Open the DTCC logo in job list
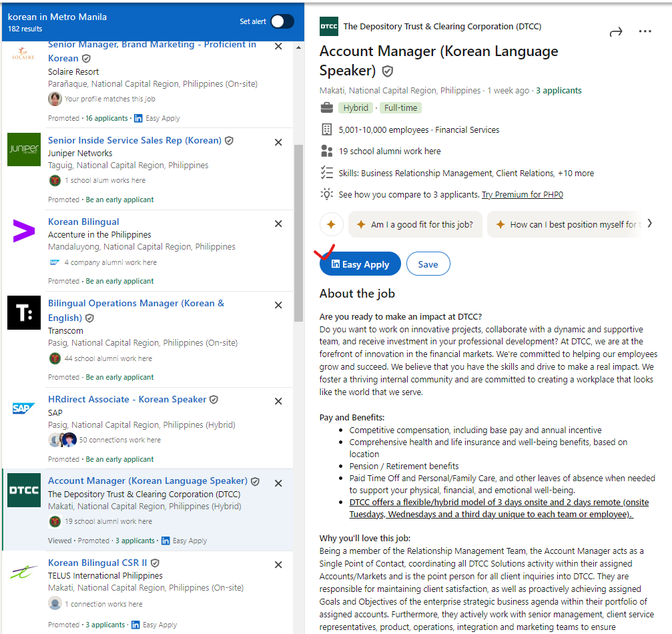Screen dimensions: 672x634 24,490
